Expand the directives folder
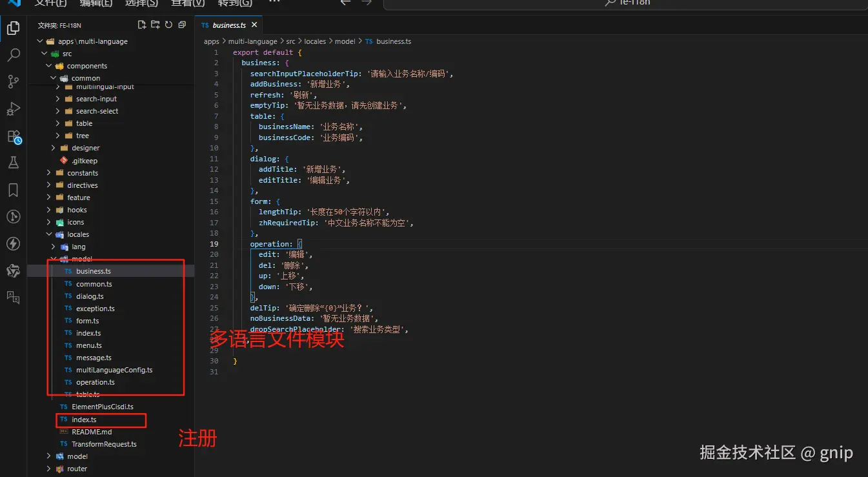The image size is (868, 477). (x=48, y=185)
